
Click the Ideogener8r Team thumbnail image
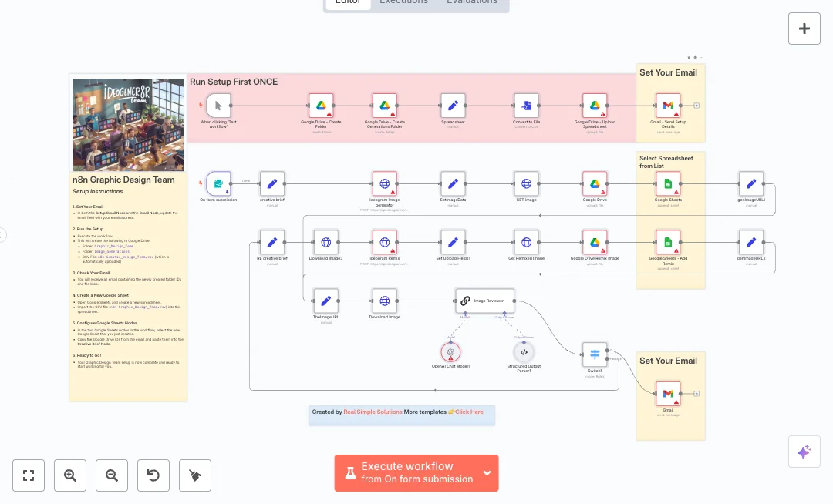pyautogui.click(x=128, y=125)
